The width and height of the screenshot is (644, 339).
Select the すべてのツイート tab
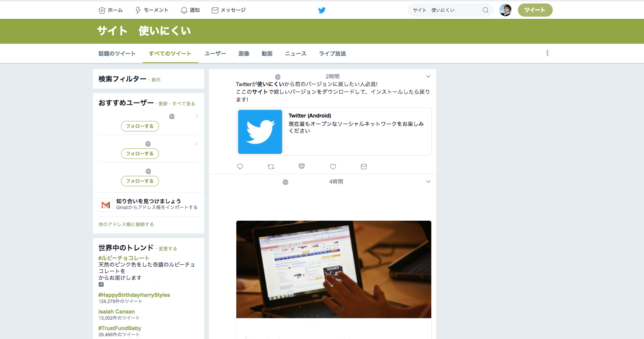click(x=170, y=53)
